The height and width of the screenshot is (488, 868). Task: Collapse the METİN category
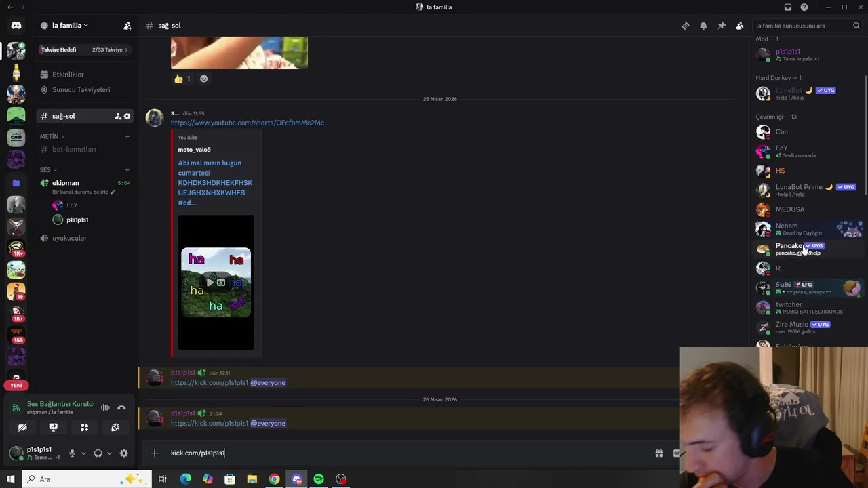click(52, 136)
